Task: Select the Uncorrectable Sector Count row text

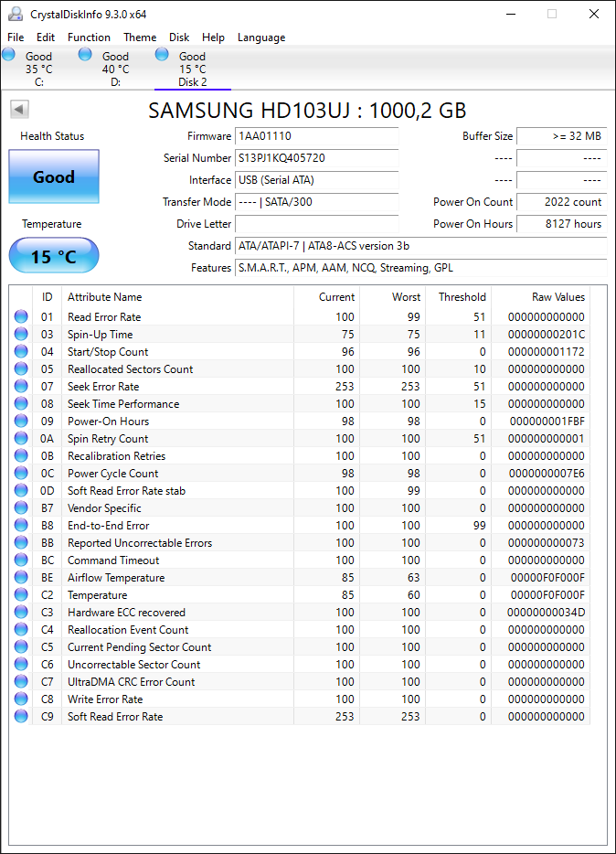Action: coord(133,665)
